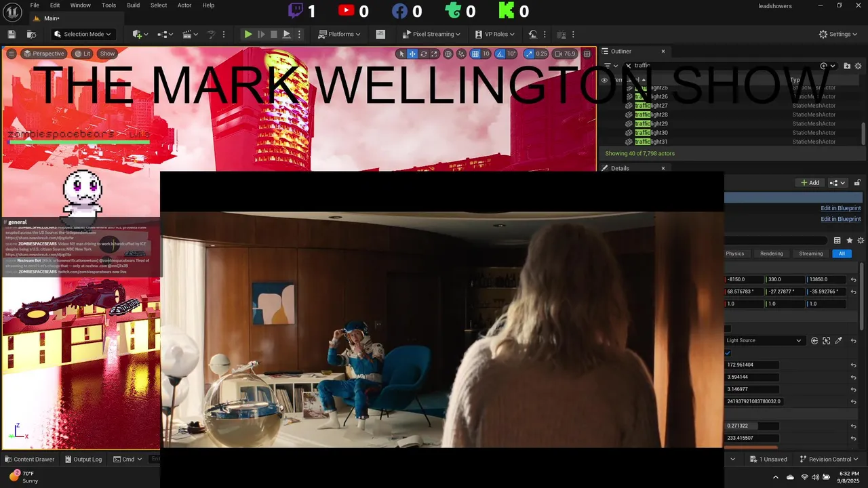The width and height of the screenshot is (868, 488).
Task: Click viewport layout maximize grid icon
Action: [x=587, y=54]
